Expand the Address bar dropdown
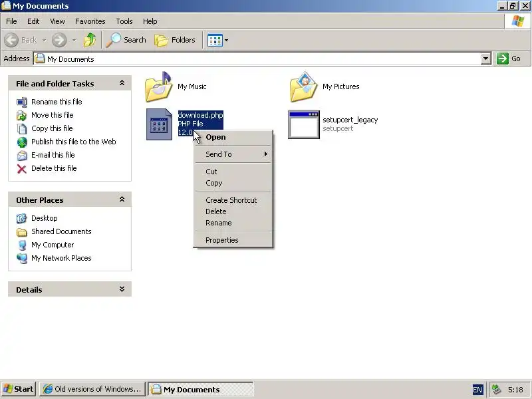Viewport: 532px width, 399px height. 486,59
